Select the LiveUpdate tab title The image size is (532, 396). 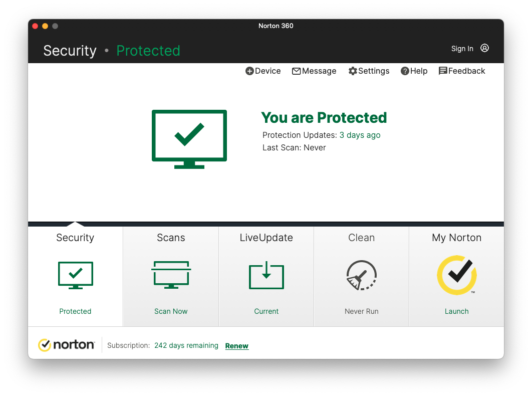tap(266, 238)
